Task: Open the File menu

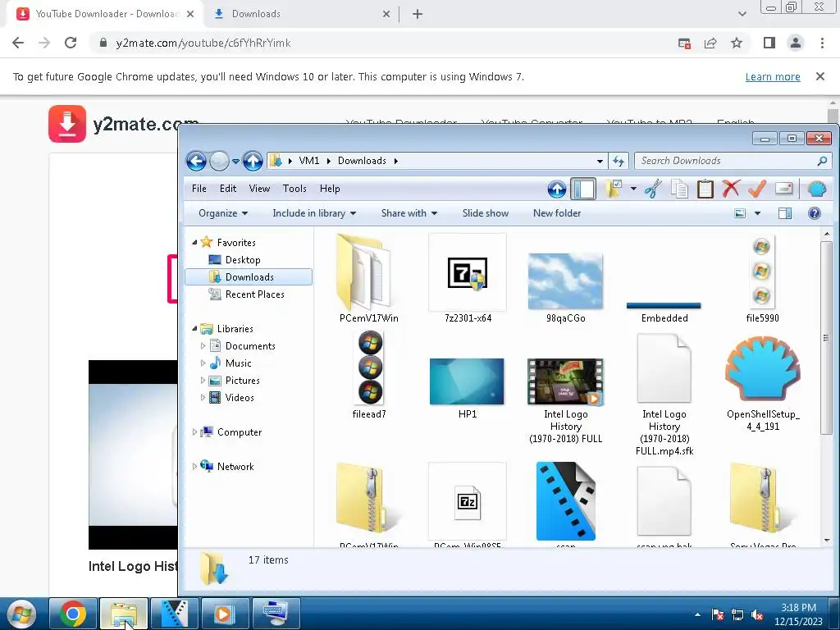Action: click(199, 189)
